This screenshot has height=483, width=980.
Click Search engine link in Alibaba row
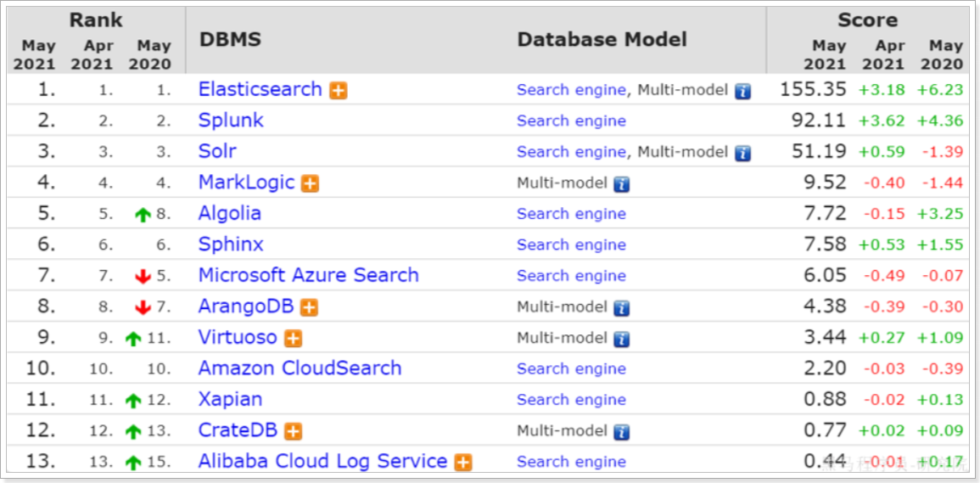pos(571,462)
